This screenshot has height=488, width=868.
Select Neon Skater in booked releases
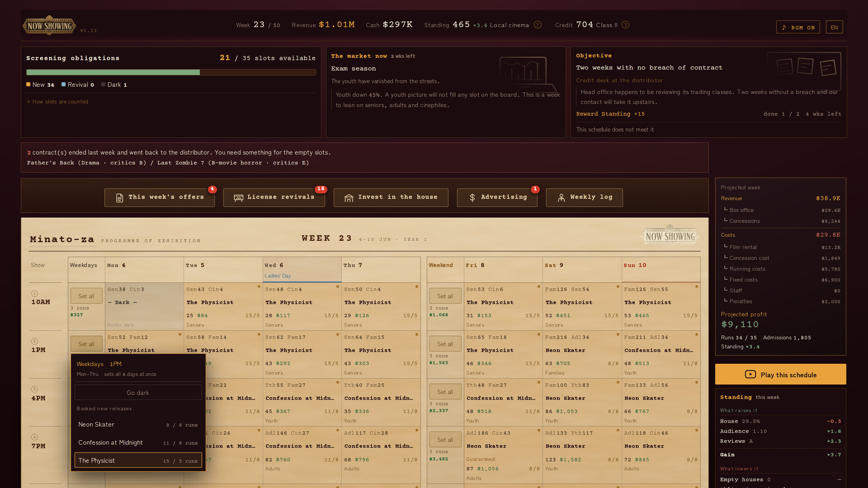138,424
